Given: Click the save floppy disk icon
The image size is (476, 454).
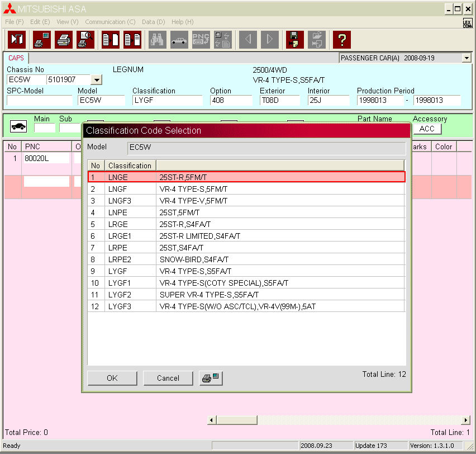Looking at the screenshot, I should click(294, 39).
